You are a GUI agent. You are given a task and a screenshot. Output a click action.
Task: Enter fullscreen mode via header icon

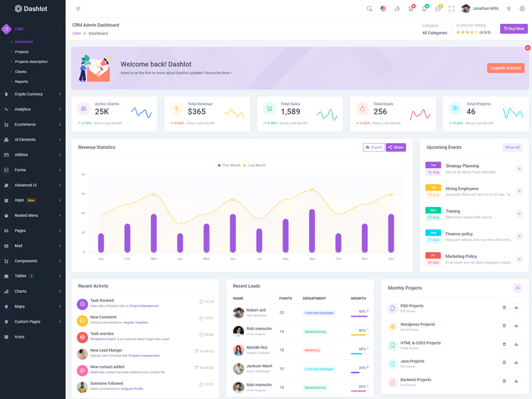452,9
